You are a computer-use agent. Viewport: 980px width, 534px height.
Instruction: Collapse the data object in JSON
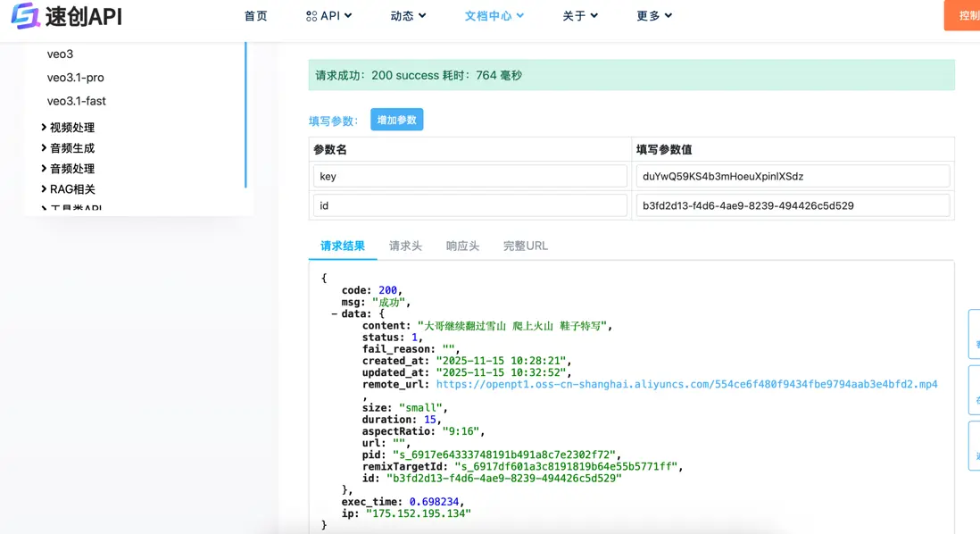tap(335, 314)
